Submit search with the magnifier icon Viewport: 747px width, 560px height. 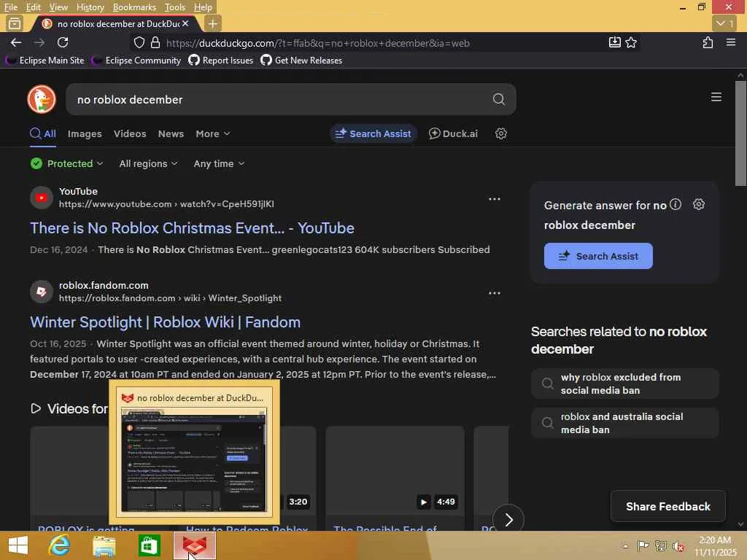pos(499,99)
